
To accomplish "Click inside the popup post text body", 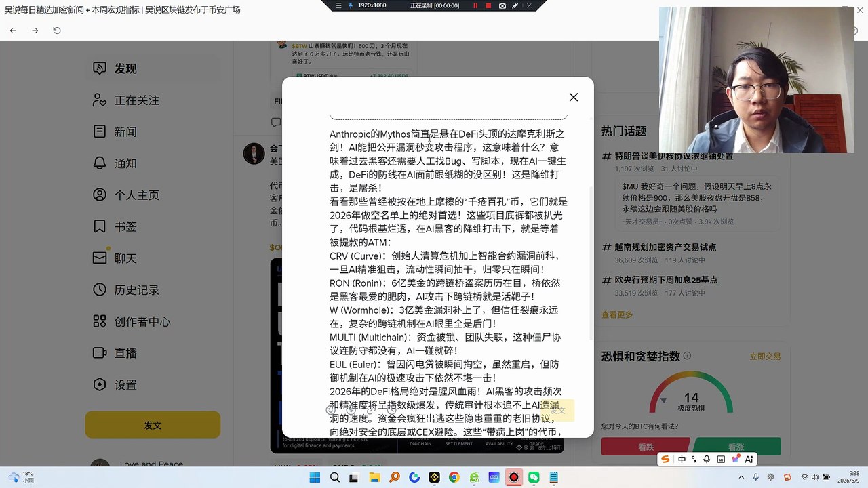I will coord(448,283).
